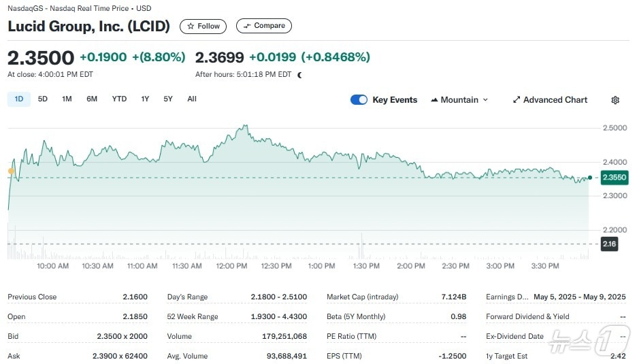Click the after-hours moon icon
Image resolution: width=637 pixels, height=364 pixels.
(x=300, y=75)
